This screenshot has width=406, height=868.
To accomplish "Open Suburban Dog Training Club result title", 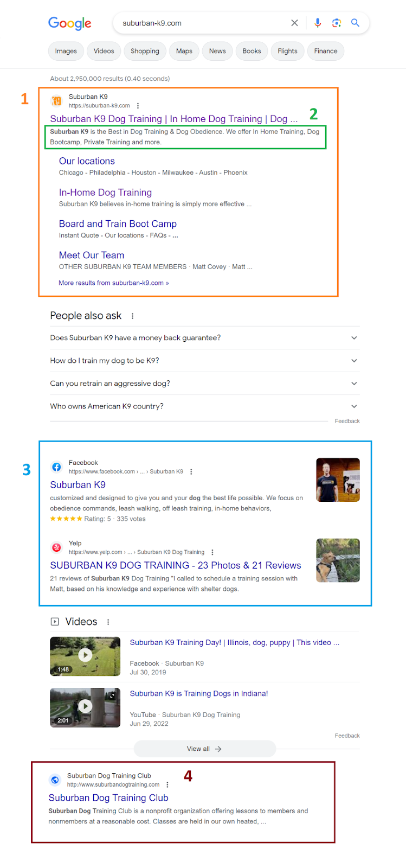I will pyautogui.click(x=108, y=798).
